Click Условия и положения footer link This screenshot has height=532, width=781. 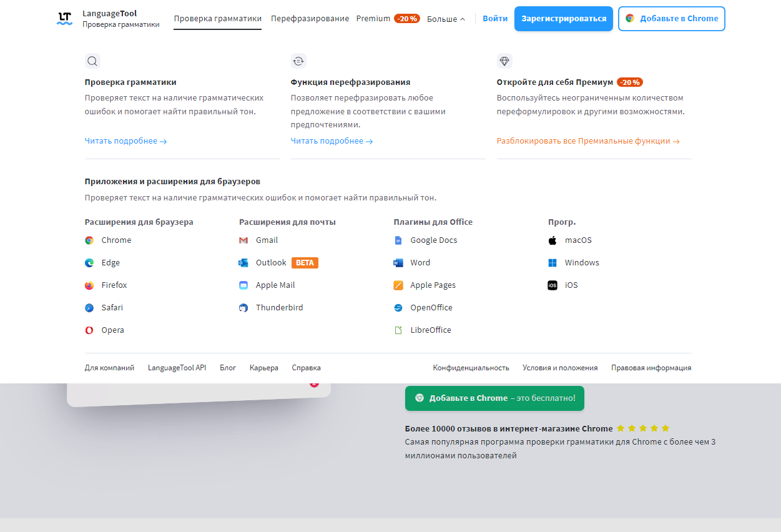[x=560, y=368]
